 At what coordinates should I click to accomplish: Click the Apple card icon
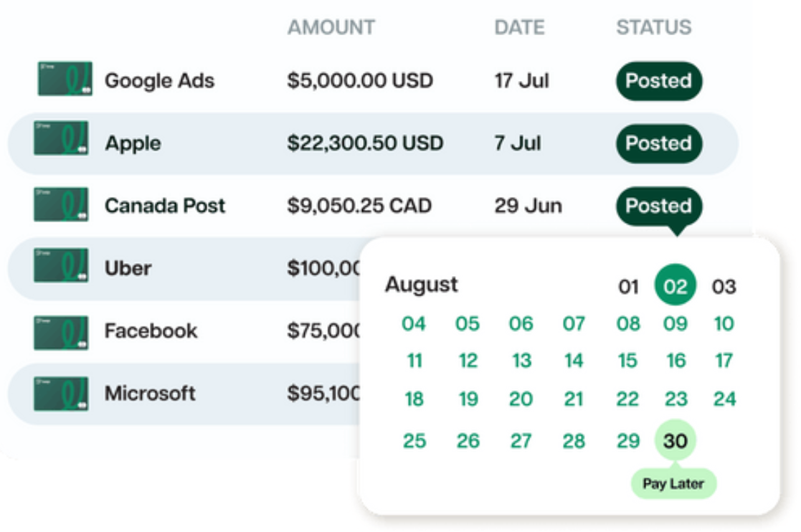tap(61, 143)
